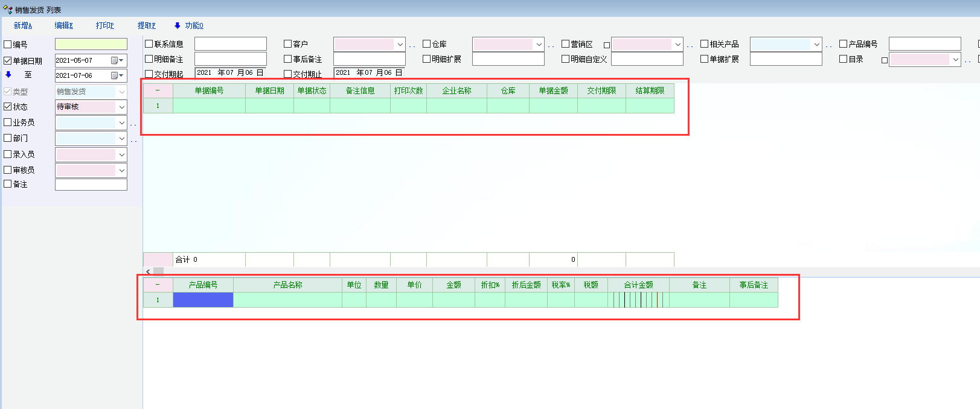Tick the 仓库 filter checkbox

pyautogui.click(x=427, y=44)
